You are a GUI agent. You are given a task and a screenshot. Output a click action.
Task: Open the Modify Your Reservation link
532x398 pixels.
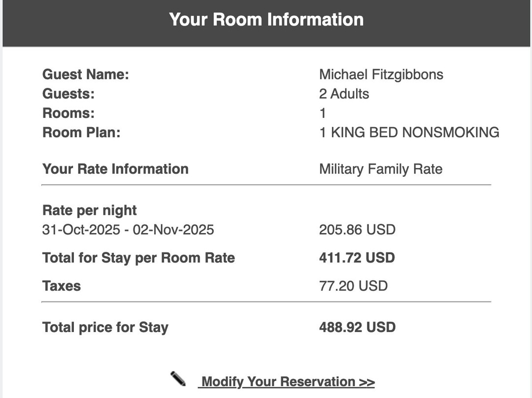coord(286,382)
